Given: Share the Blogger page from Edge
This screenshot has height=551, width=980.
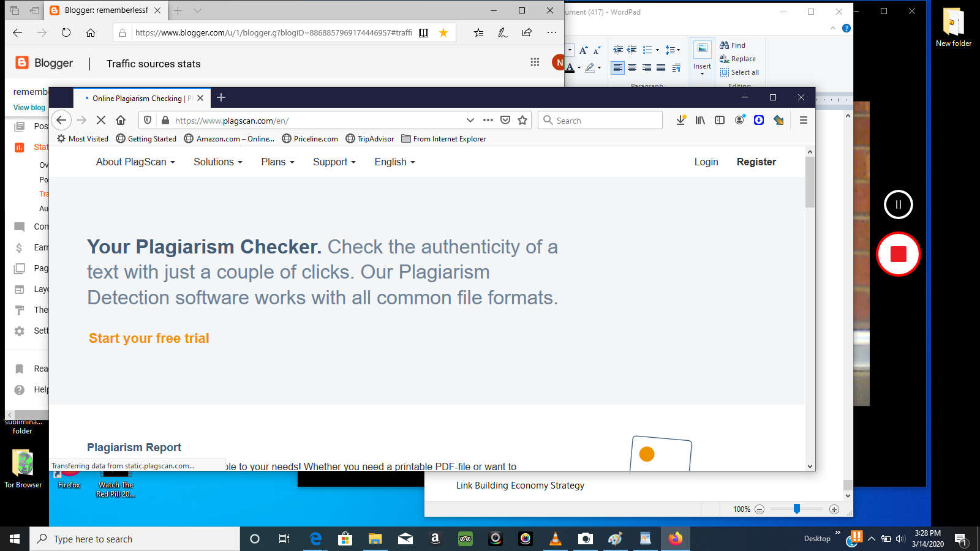Looking at the screenshot, I should [x=527, y=32].
